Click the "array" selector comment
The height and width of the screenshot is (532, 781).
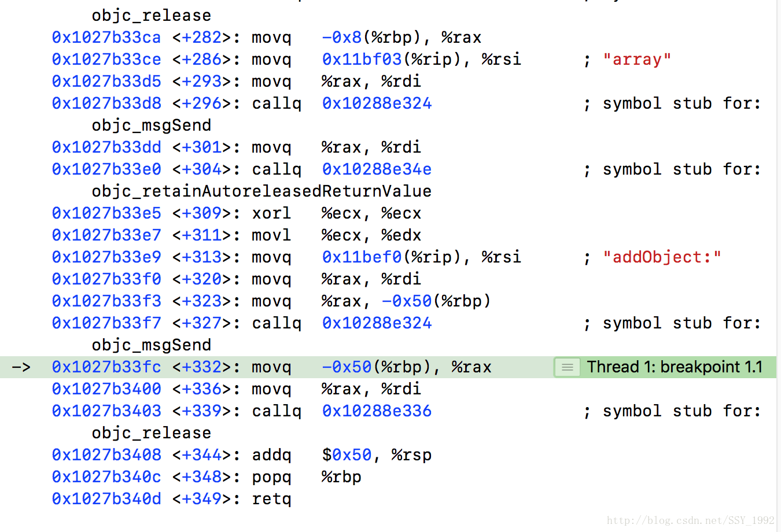[x=637, y=60]
